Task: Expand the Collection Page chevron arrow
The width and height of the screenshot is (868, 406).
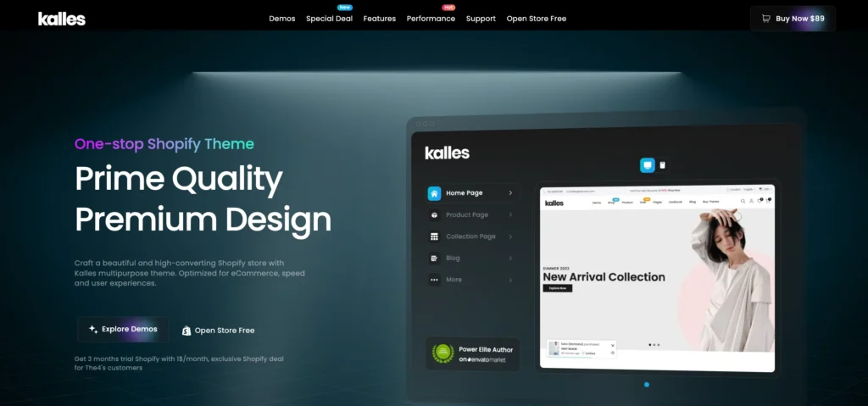Action: pos(510,236)
